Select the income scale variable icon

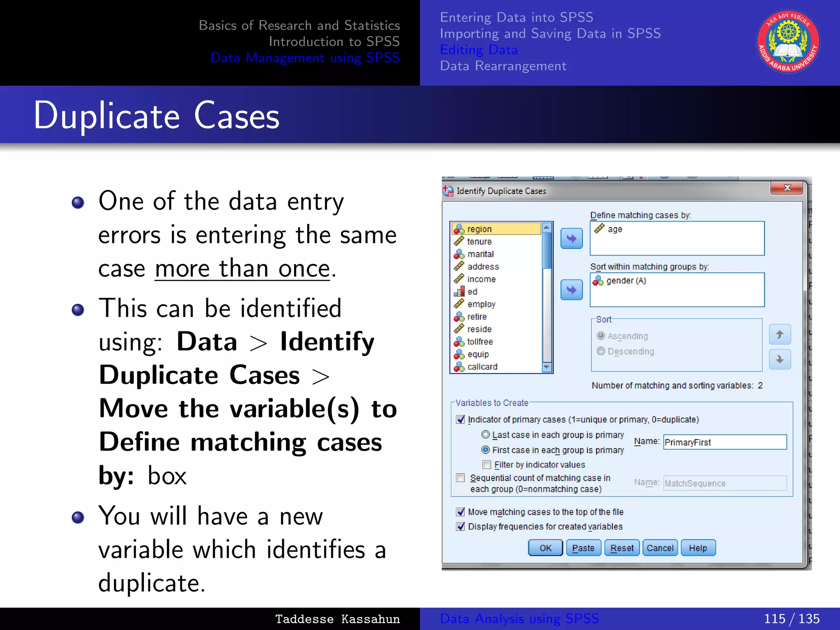point(459,279)
